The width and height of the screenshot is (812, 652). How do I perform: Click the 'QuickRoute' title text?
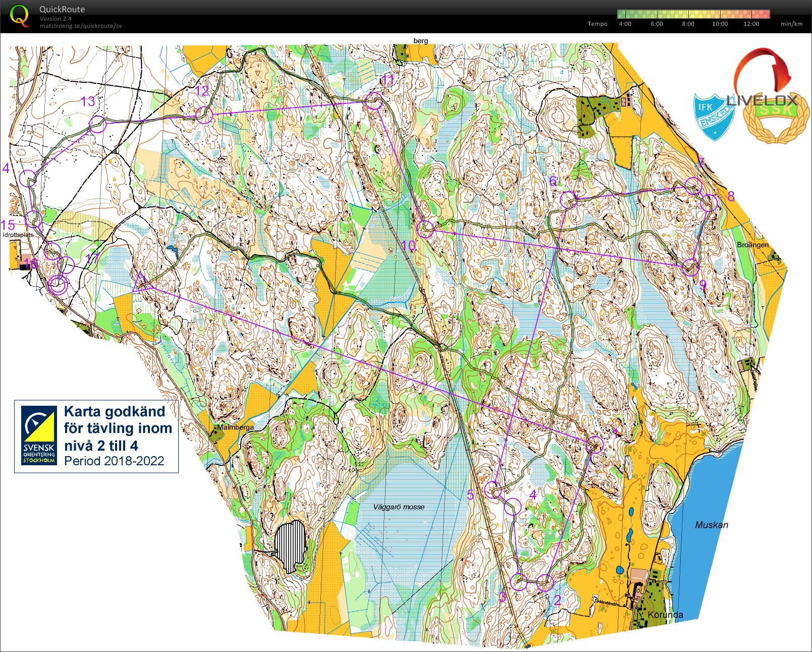[x=62, y=9]
